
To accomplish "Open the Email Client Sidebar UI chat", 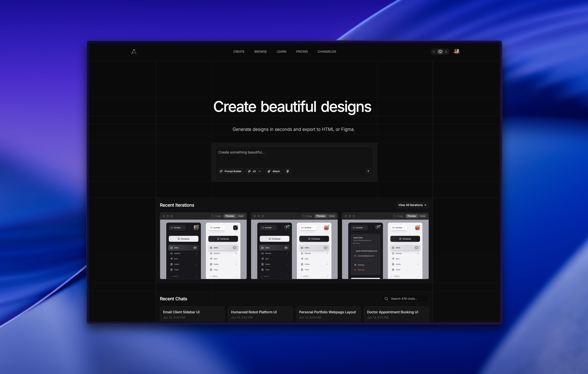I will [192, 314].
